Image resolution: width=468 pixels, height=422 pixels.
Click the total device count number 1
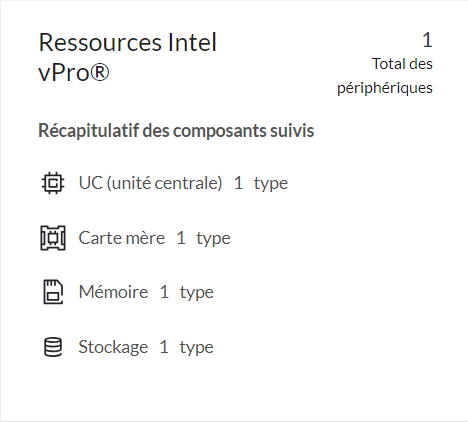pos(427,40)
